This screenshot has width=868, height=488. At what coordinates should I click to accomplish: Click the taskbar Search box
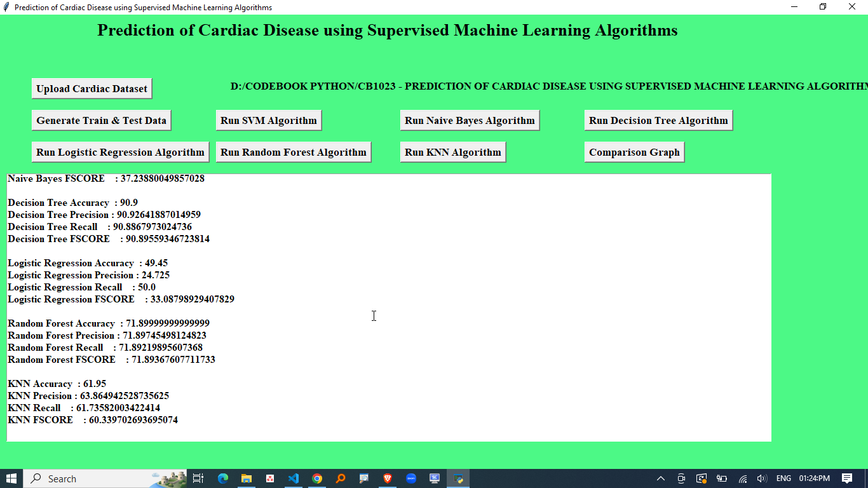[x=105, y=478]
